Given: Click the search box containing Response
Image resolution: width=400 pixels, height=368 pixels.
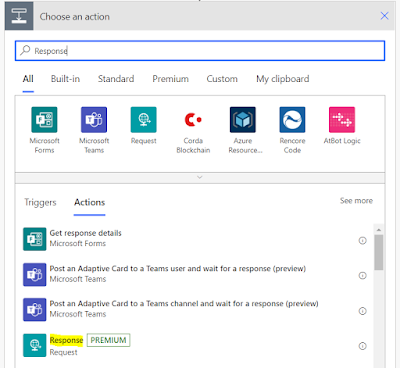Looking at the screenshot, I should [200, 51].
